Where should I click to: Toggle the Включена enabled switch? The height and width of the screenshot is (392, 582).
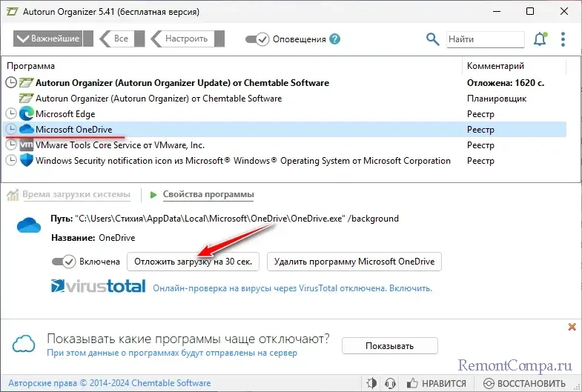[64, 262]
